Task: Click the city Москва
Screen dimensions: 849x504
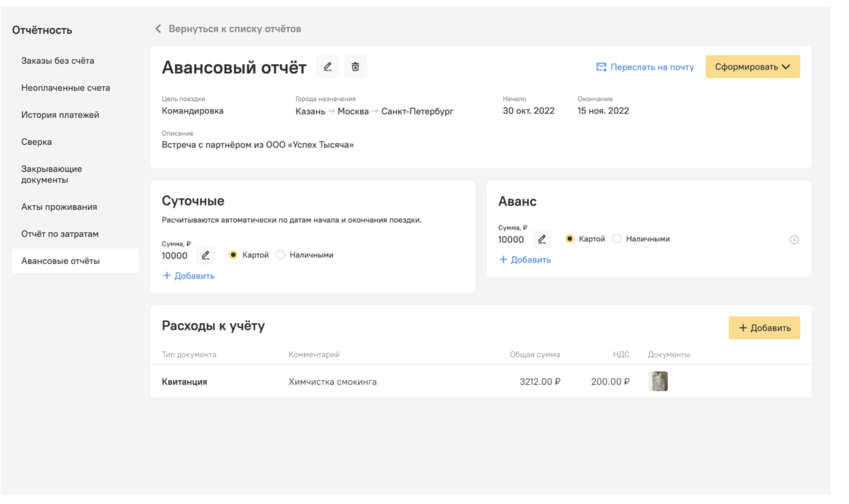Action: 353,111
